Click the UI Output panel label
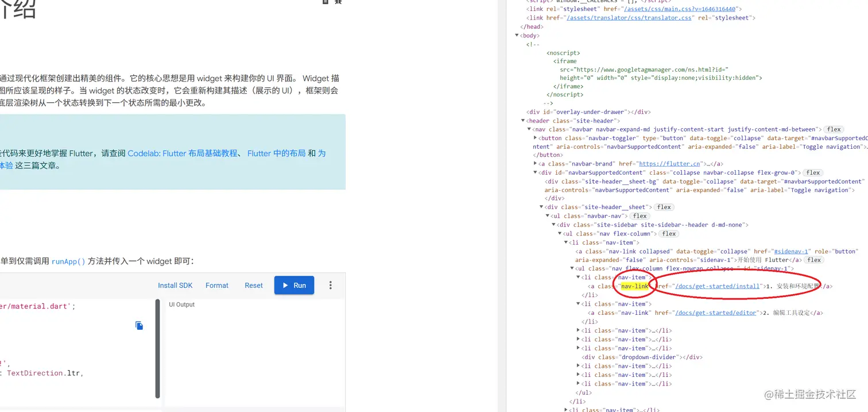 pos(181,305)
